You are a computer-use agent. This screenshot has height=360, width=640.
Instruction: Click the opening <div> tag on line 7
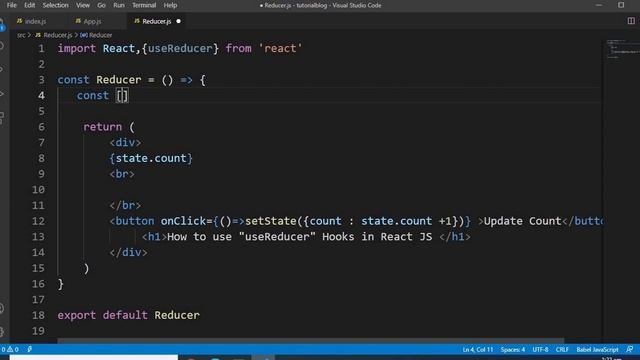[125, 142]
